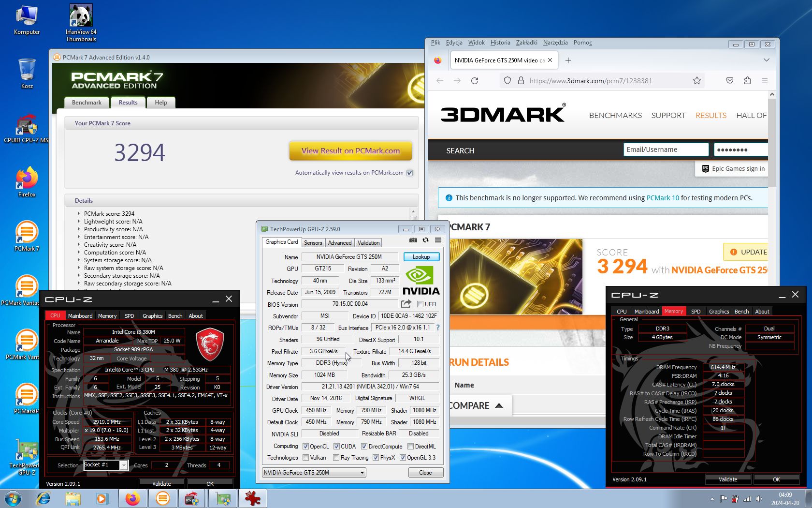Open a new Firefox tab with plus
This screenshot has width=812, height=508.
[568, 60]
